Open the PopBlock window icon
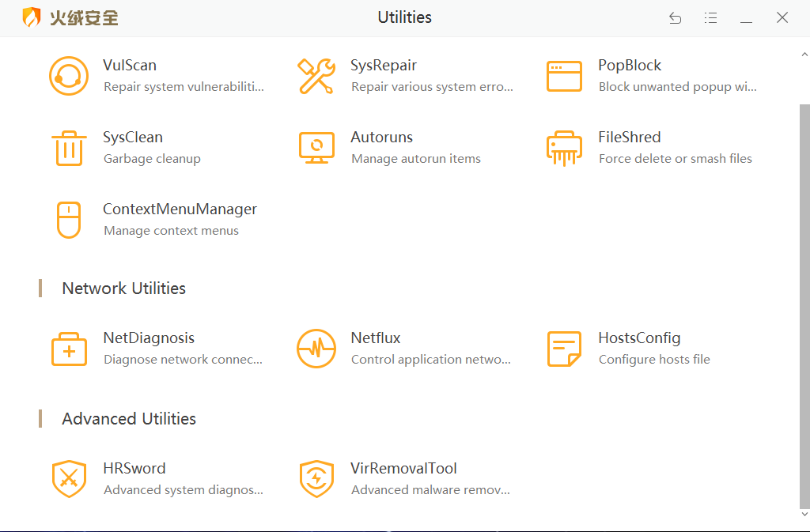This screenshot has height=532, width=810. (x=564, y=77)
